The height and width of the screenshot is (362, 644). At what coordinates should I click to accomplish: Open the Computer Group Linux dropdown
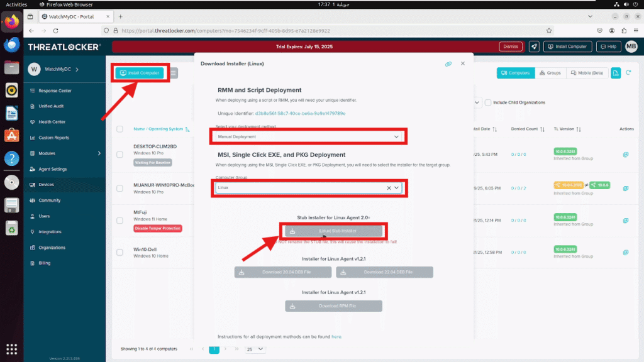coord(308,188)
